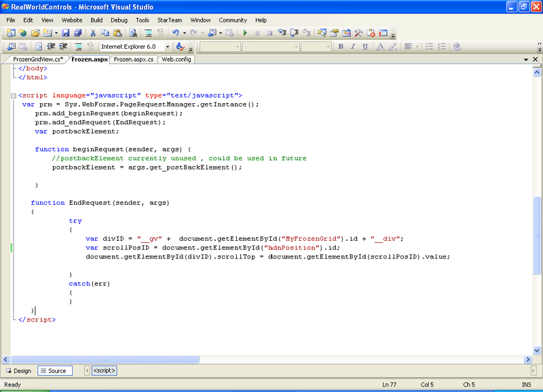This screenshot has width=543, height=392.
Task: Click the horizontal scrollbar thumb
Action: [105, 359]
